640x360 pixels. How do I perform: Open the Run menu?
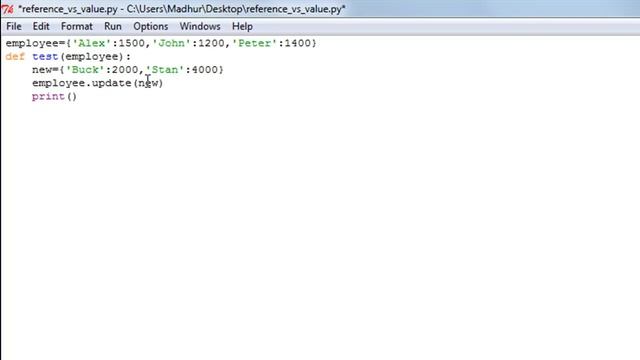pos(113,27)
